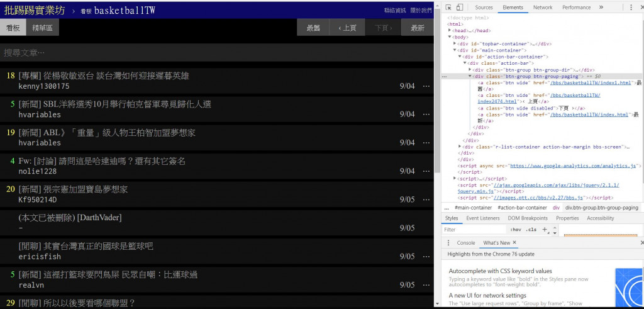Select div.btn-group.btn-group-paging breadcrumb
This screenshot has width=644, height=309.
pos(602,208)
